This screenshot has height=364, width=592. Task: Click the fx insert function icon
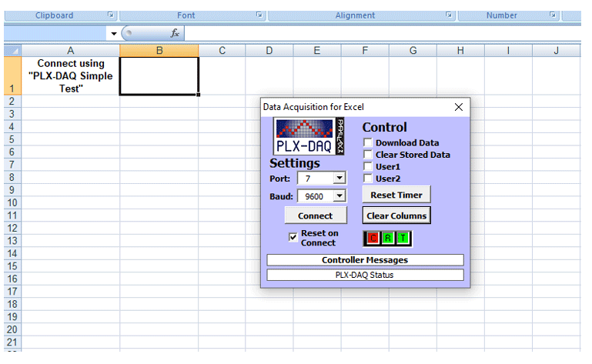175,33
